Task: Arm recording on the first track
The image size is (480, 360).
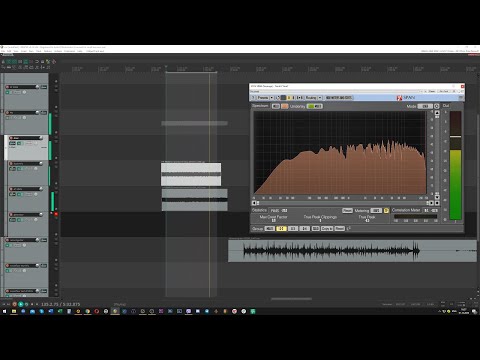Action: [7, 87]
